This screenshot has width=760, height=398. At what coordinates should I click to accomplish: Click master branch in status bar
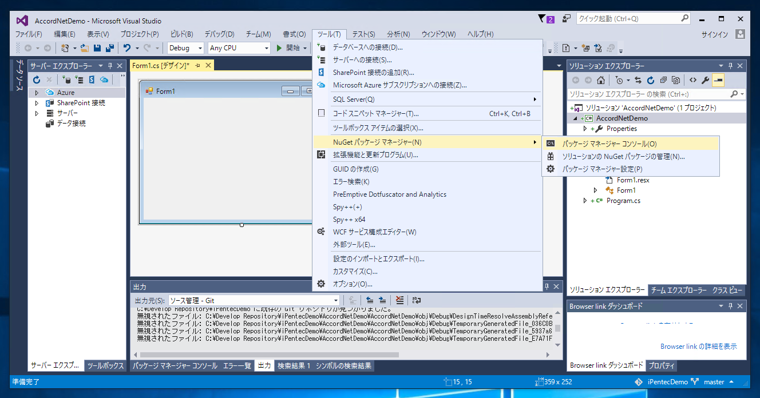[x=713, y=382]
